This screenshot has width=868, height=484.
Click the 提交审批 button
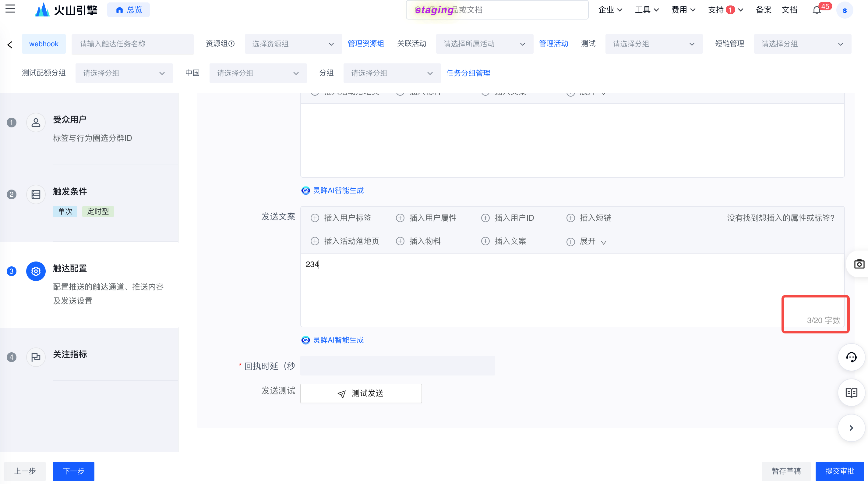click(840, 472)
